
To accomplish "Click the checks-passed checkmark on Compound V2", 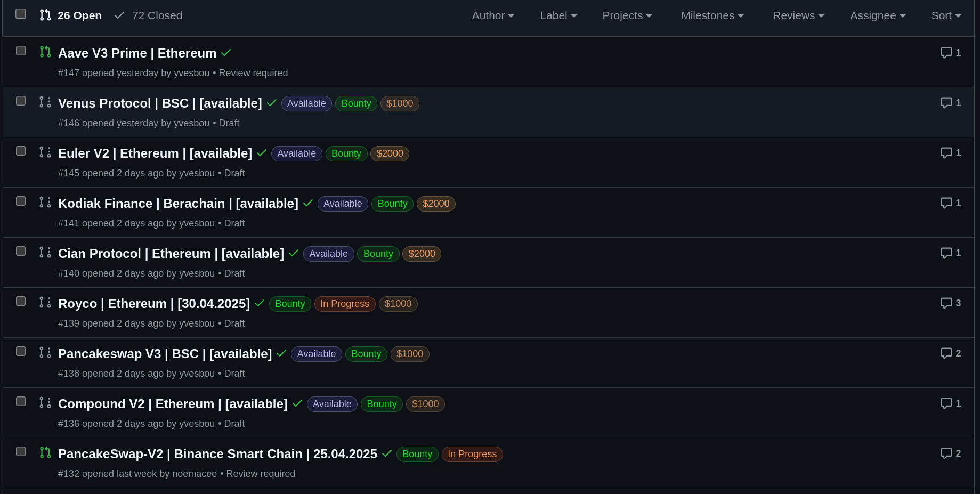I will [x=297, y=403].
